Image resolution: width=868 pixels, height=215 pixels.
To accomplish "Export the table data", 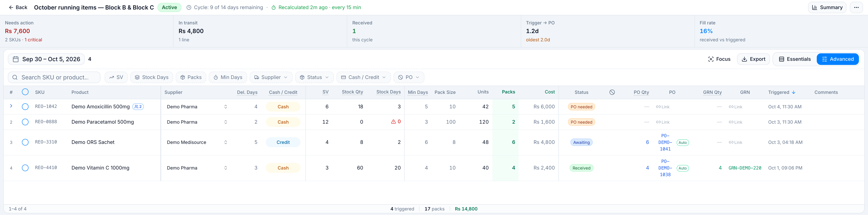I will 753,59.
